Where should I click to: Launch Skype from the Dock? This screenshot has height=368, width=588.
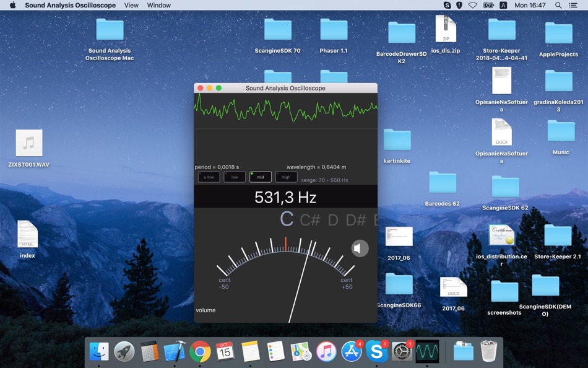click(x=376, y=351)
